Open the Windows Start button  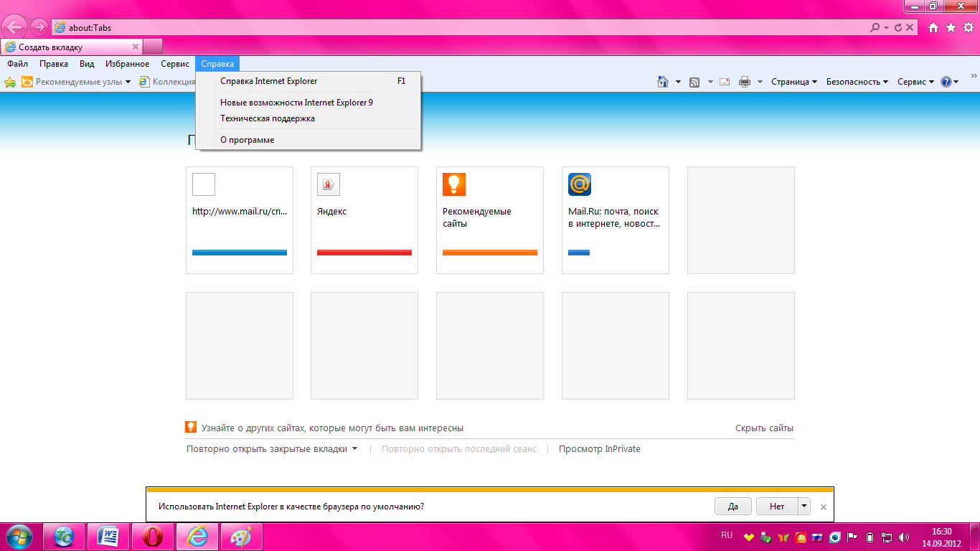point(19,536)
